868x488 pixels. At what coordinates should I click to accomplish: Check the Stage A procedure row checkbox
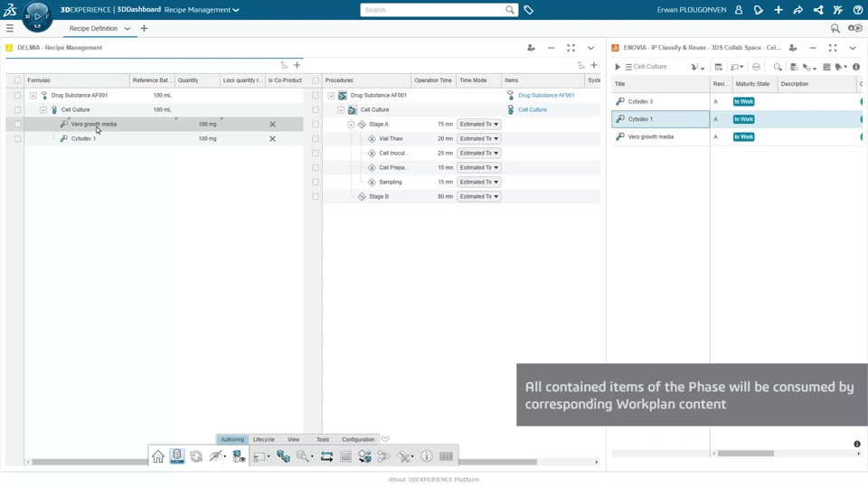click(x=316, y=125)
